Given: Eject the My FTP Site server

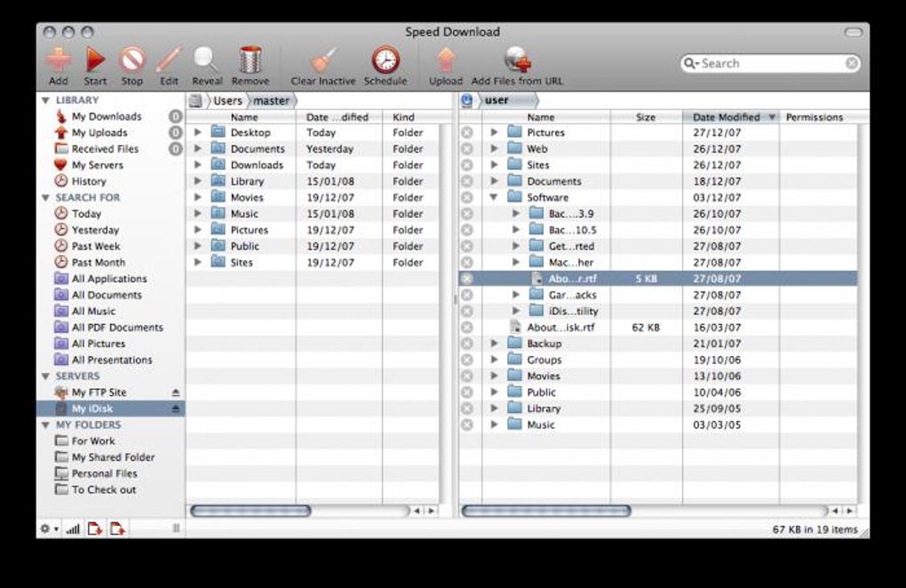Looking at the screenshot, I should [176, 393].
